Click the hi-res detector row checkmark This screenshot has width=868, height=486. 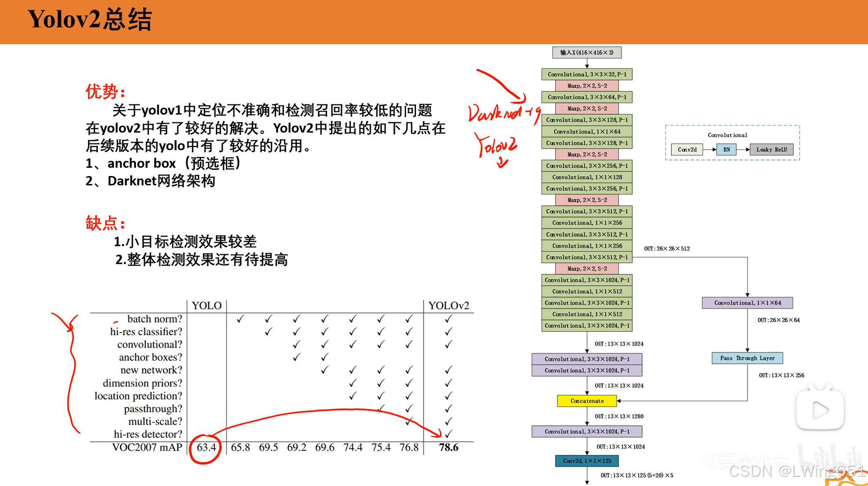(448, 434)
